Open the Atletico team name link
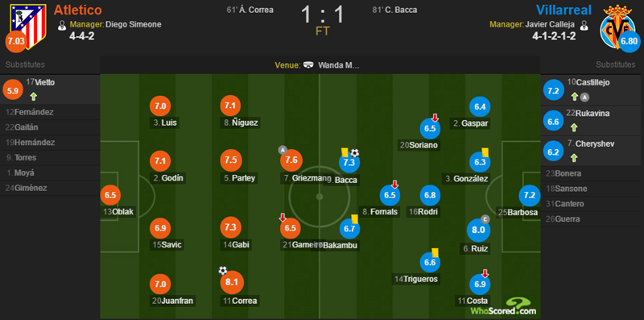 (78, 10)
